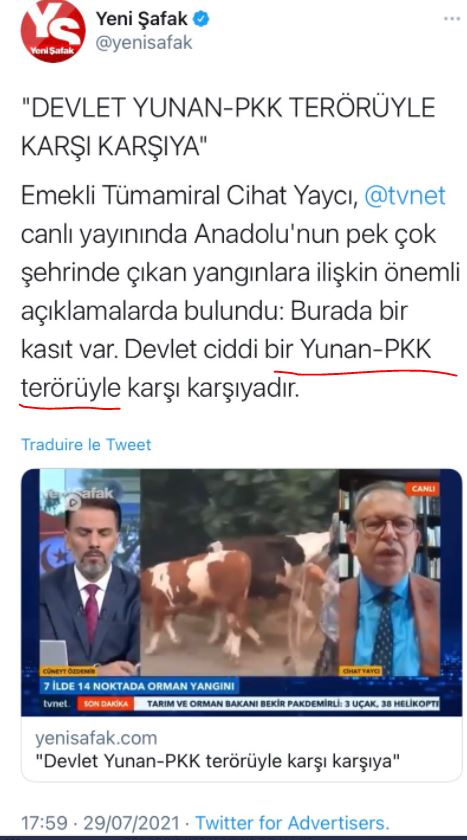467x840 pixels.
Task: Click the 7 İLDE 14 NOKTADA ORMAN YANGINI banner
Action: click(140, 687)
